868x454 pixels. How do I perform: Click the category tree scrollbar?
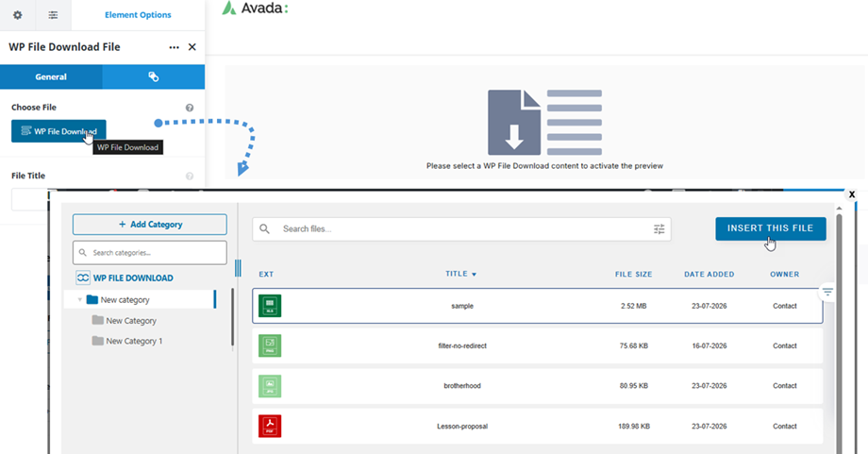(x=232, y=317)
